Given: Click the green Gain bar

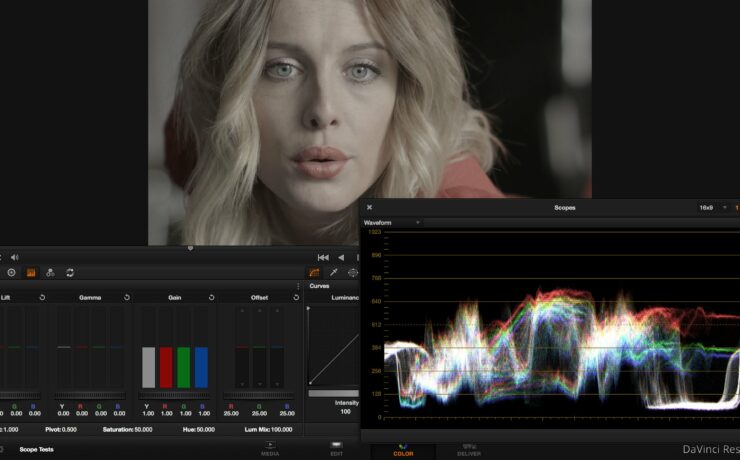Looking at the screenshot, I should [x=184, y=368].
